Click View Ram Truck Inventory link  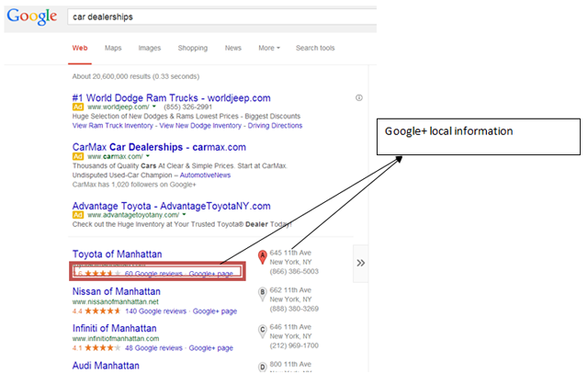coord(112,126)
